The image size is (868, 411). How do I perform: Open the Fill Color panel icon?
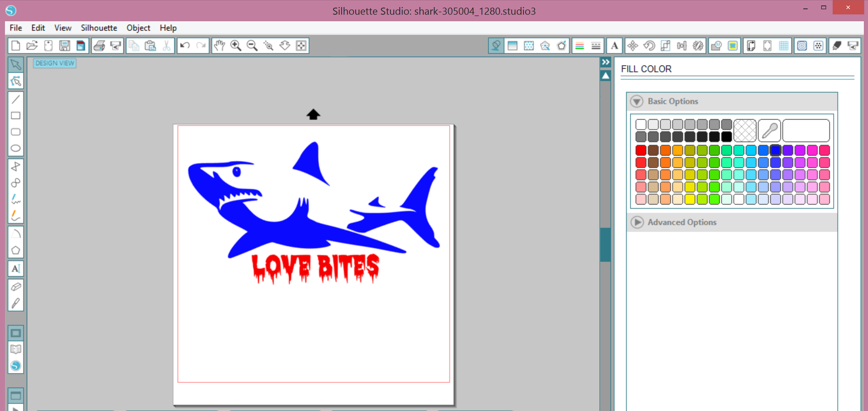(496, 45)
